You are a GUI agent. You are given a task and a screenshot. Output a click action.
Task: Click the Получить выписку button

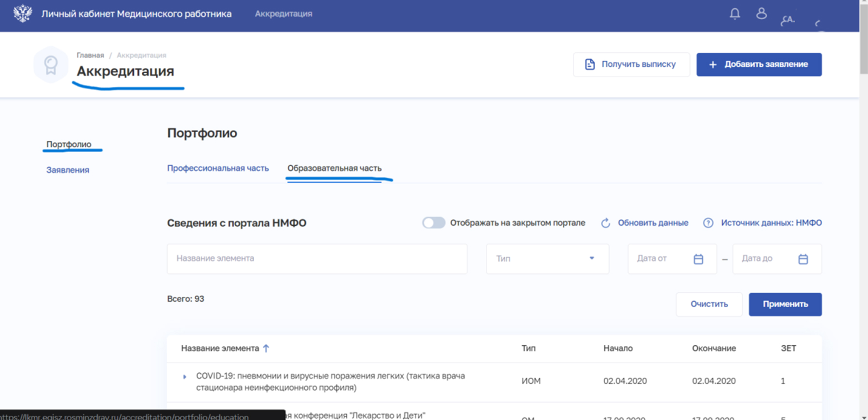pos(631,65)
